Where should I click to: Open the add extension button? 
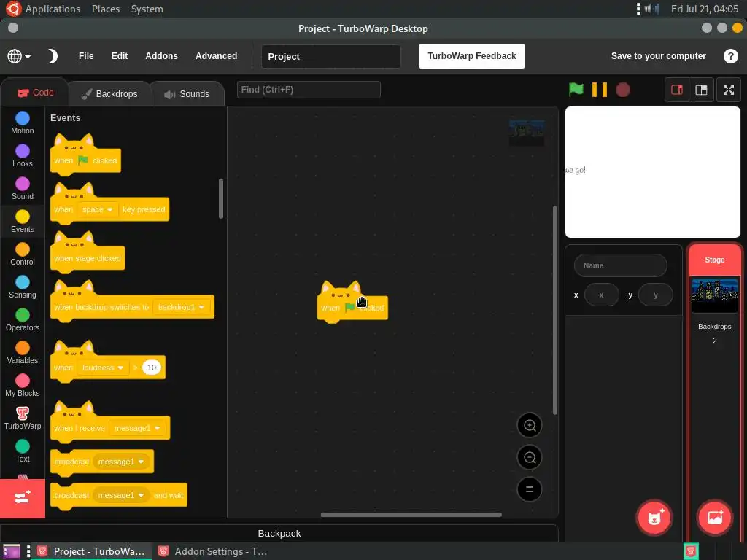[23, 498]
